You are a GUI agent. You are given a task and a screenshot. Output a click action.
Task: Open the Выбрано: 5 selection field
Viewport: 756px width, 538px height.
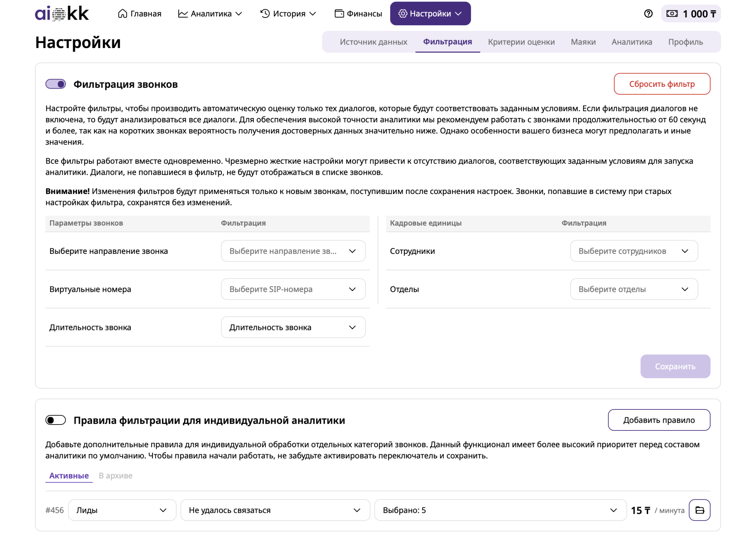tap(500, 510)
